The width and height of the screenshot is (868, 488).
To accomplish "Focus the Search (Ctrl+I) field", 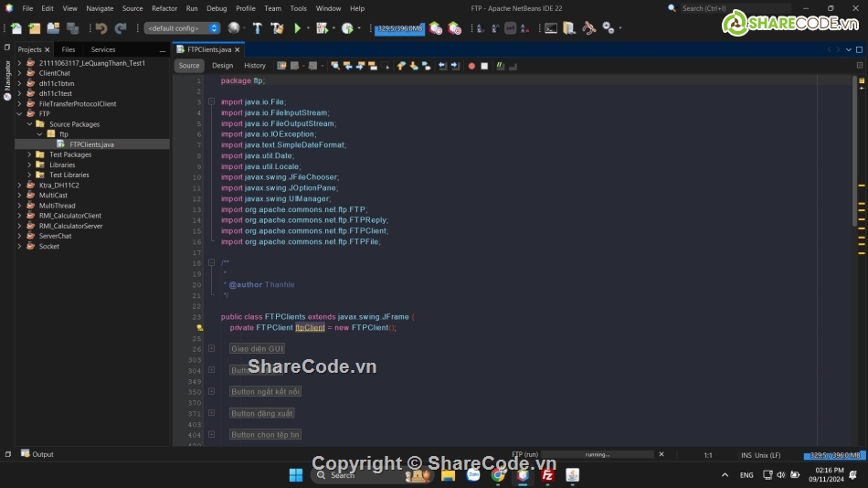I will click(x=736, y=8).
